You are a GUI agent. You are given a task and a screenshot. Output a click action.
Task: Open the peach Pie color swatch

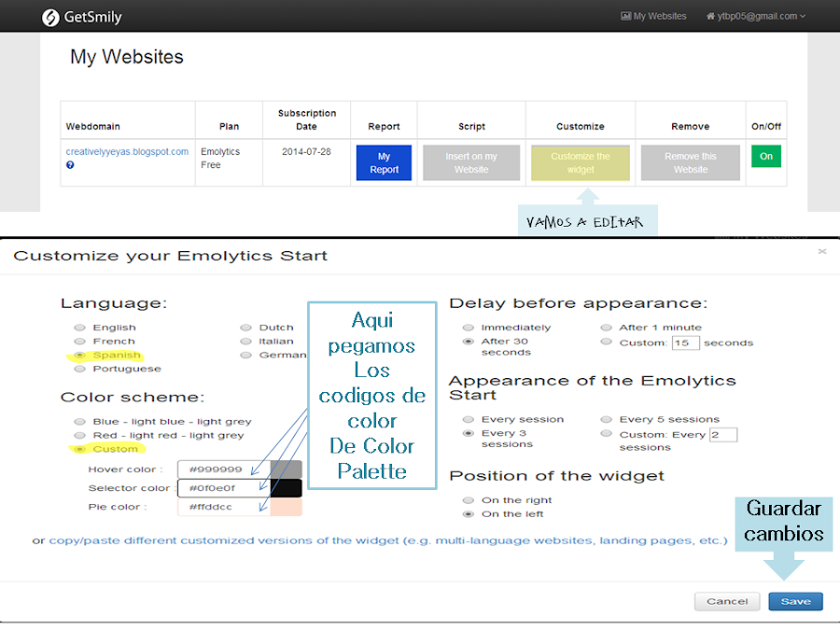point(287,507)
